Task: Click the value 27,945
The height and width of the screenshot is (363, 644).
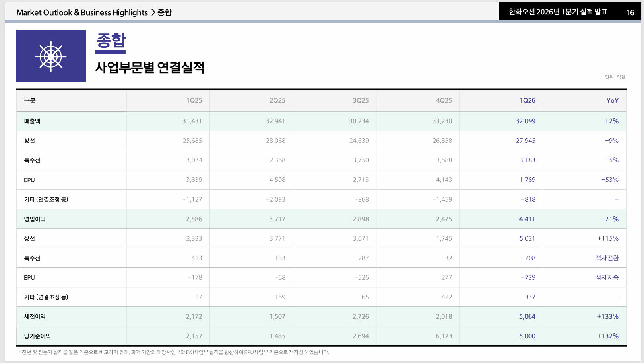Action: point(526,141)
